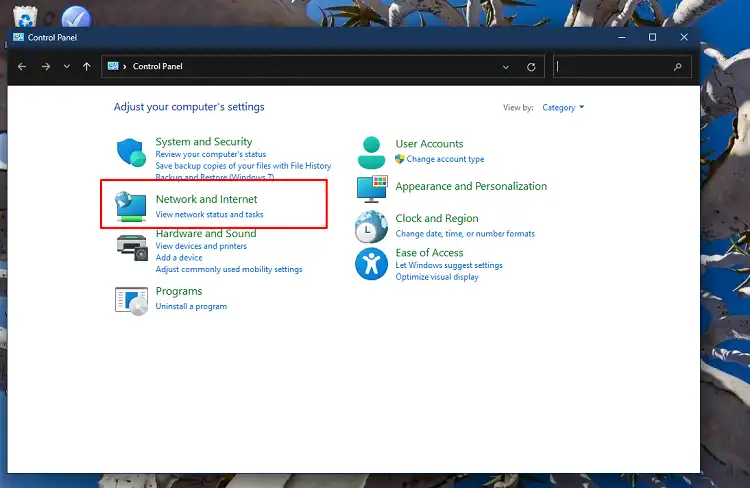This screenshot has height=488, width=750.
Task: Refresh the Control Panel view
Action: click(x=531, y=67)
